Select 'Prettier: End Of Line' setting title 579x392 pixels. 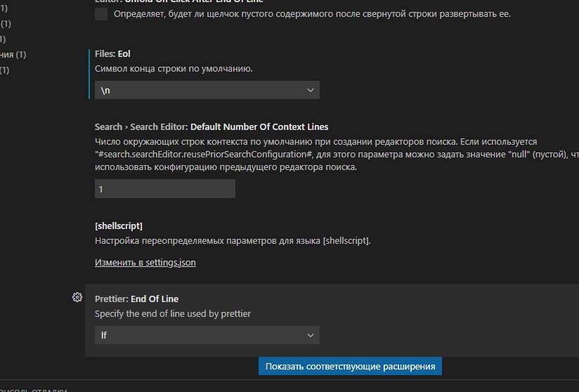(x=136, y=299)
